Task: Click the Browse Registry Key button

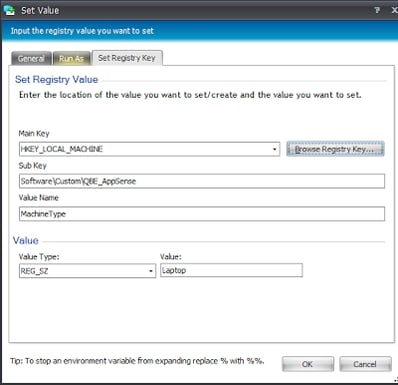Action: pos(335,149)
